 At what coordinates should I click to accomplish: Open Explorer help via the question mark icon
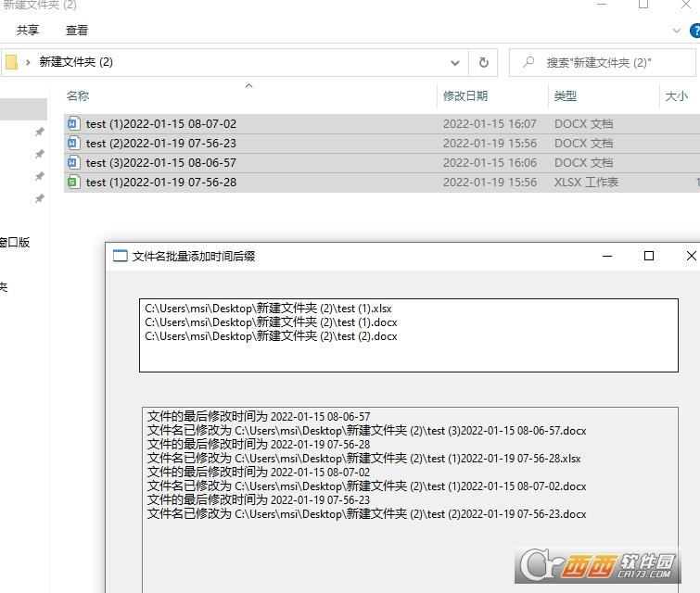[x=695, y=31]
